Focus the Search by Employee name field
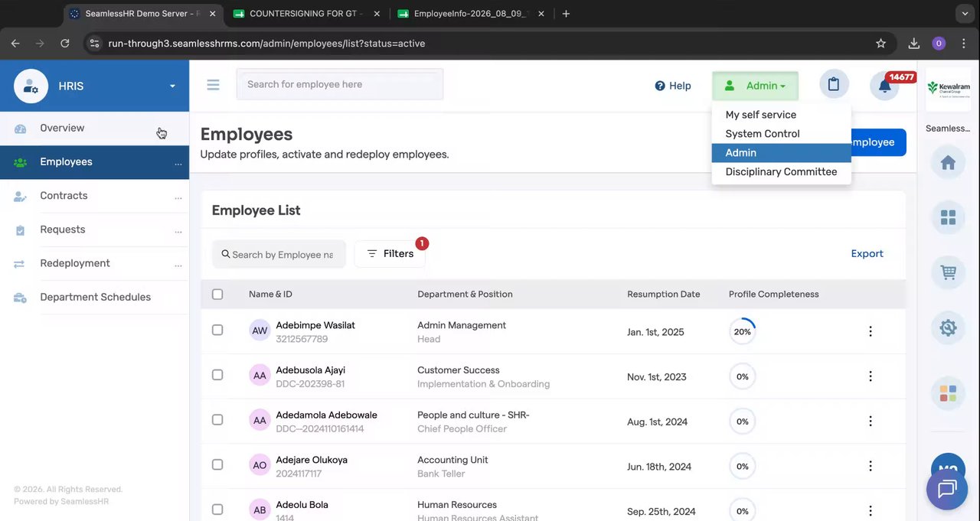This screenshot has width=980, height=521. pos(279,254)
